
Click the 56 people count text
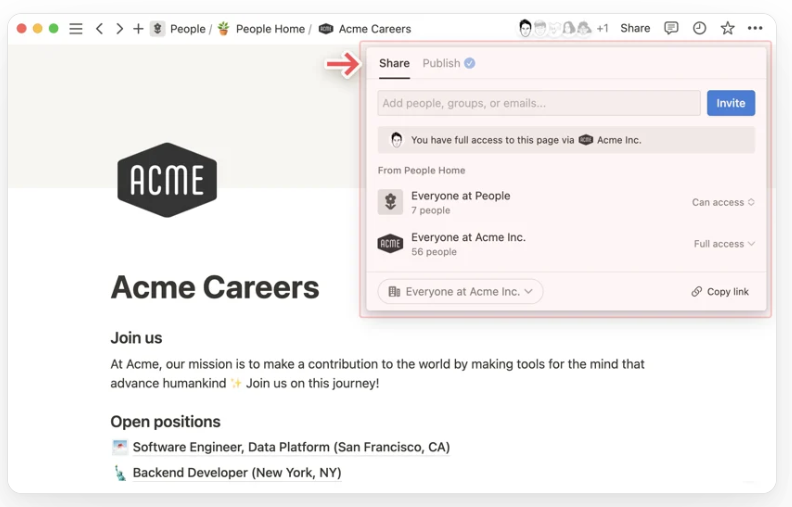coord(434,251)
